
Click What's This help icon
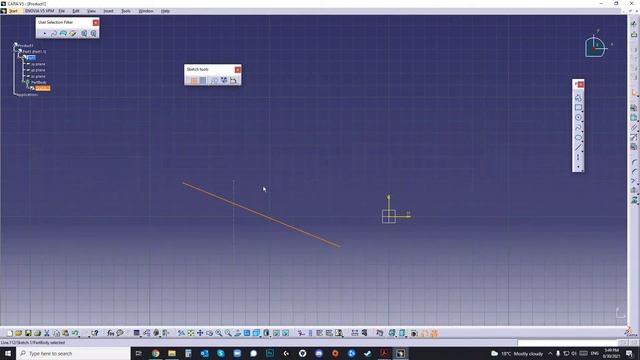[95, 333]
